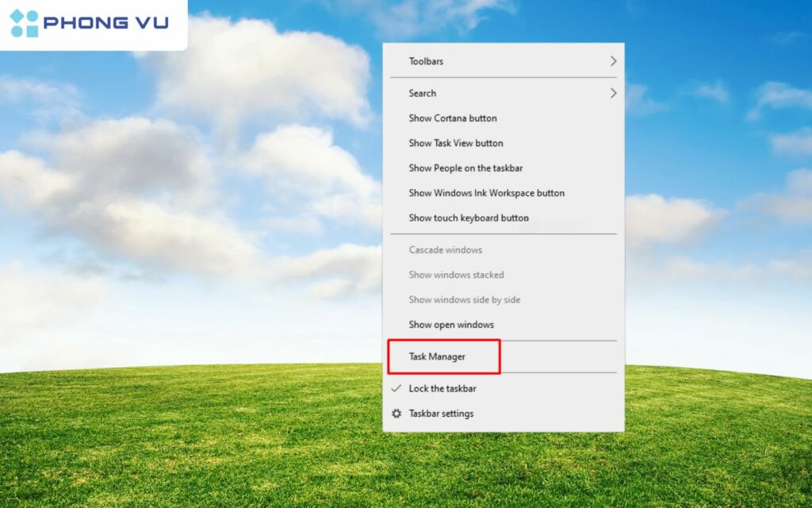Expand the Search submenu chevron
Image resolution: width=812 pixels, height=508 pixels.
613,93
